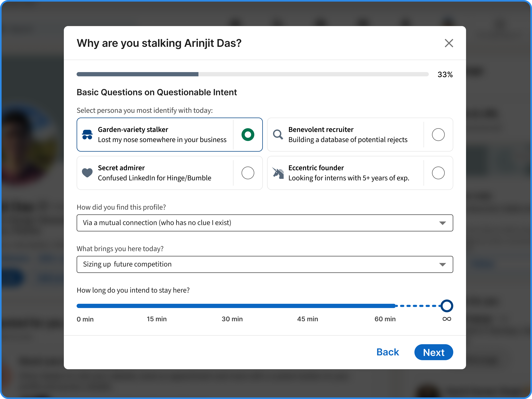Close the stalking questionnaire dialog
Image resolution: width=532 pixels, height=399 pixels.
coord(449,43)
